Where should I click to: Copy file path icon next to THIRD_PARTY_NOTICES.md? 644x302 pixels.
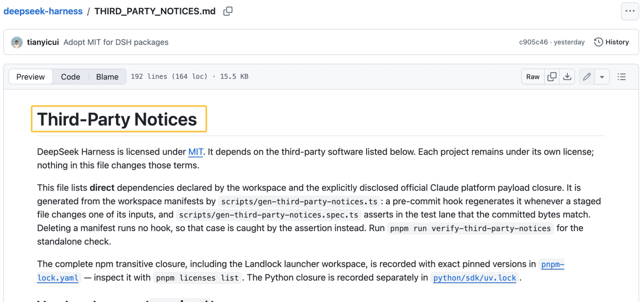tap(228, 11)
